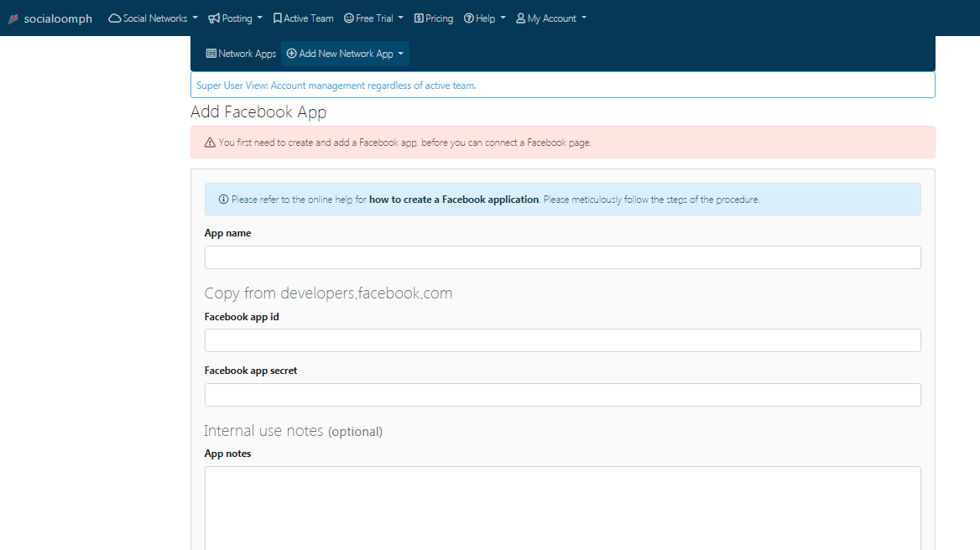Screen dimensions: 980x550
Task: Expand the Posting dropdown arrow
Action: click(260, 18)
